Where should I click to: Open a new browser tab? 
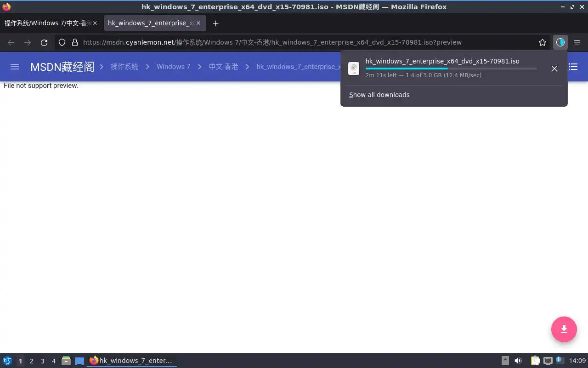click(x=215, y=23)
